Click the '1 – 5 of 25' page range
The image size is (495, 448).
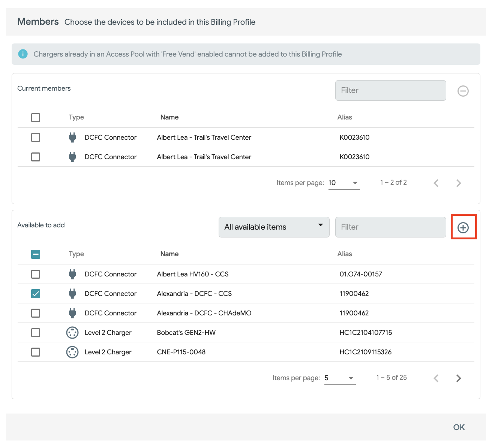(391, 378)
